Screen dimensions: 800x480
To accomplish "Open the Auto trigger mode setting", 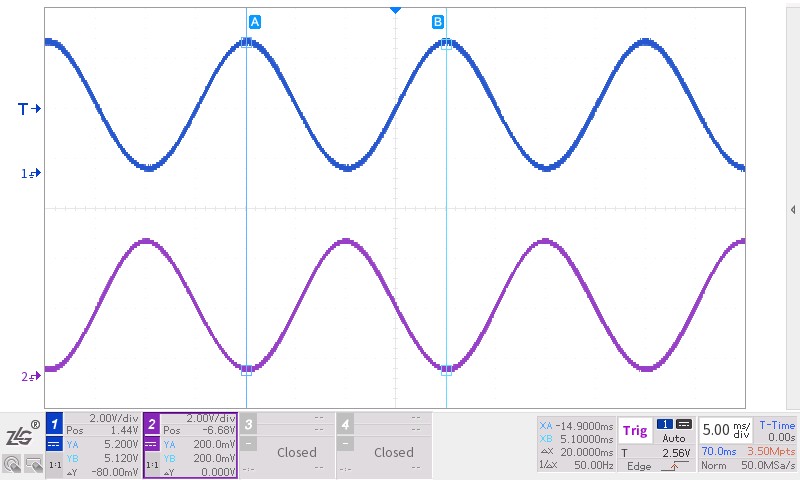I will [673, 439].
